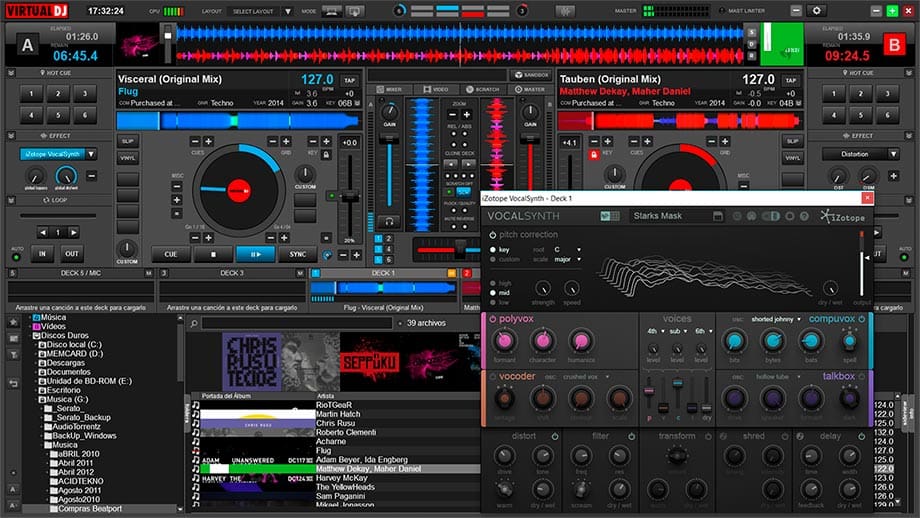Select mid range radio button
This screenshot has width=920, height=518.
[x=493, y=293]
